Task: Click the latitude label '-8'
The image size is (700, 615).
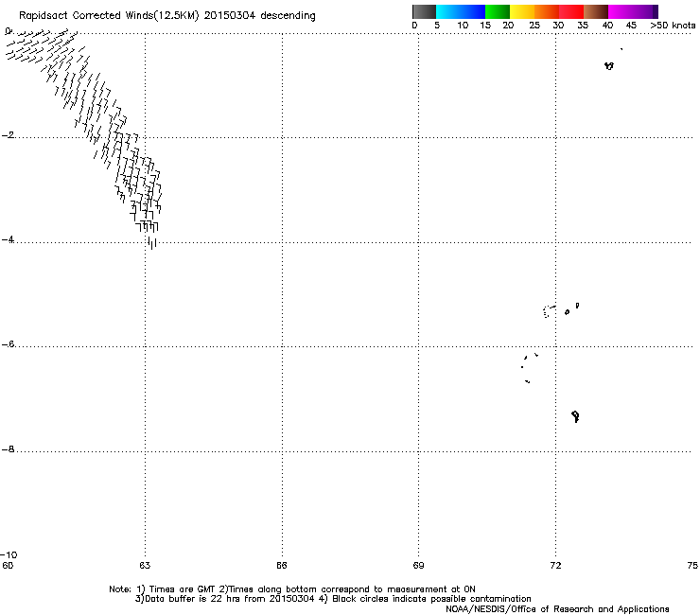Action: pyautogui.click(x=8, y=448)
